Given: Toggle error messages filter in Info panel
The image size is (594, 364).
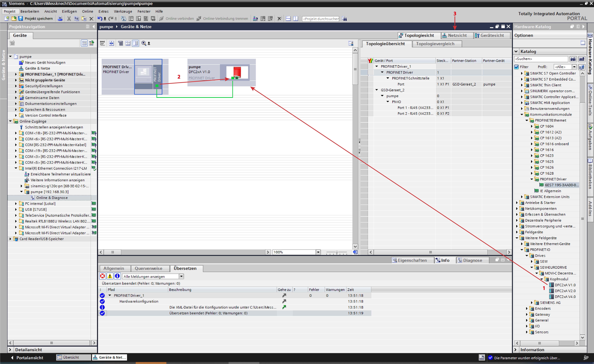Looking at the screenshot, I should (102, 276).
